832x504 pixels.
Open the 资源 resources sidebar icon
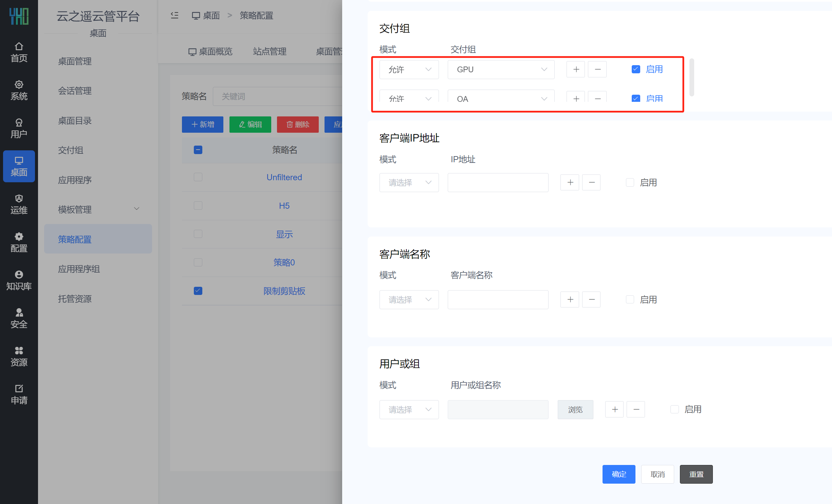pyautogui.click(x=19, y=356)
